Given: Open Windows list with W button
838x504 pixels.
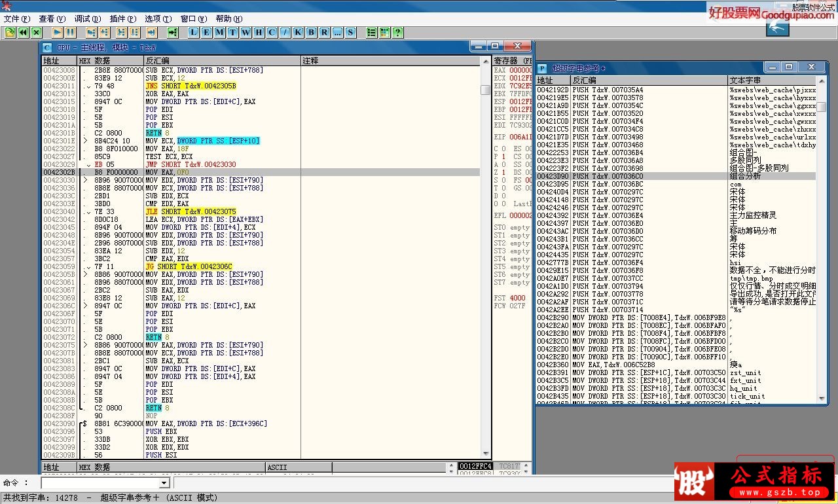Looking at the screenshot, I should [x=246, y=32].
